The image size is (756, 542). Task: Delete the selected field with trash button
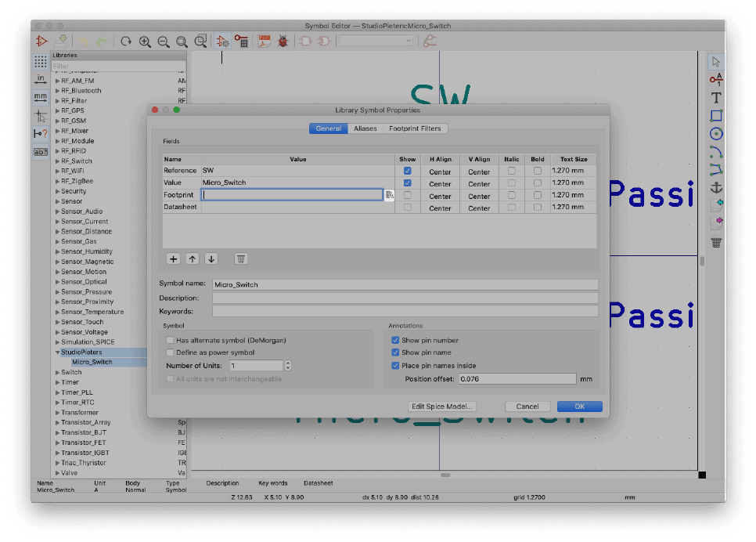[240, 259]
